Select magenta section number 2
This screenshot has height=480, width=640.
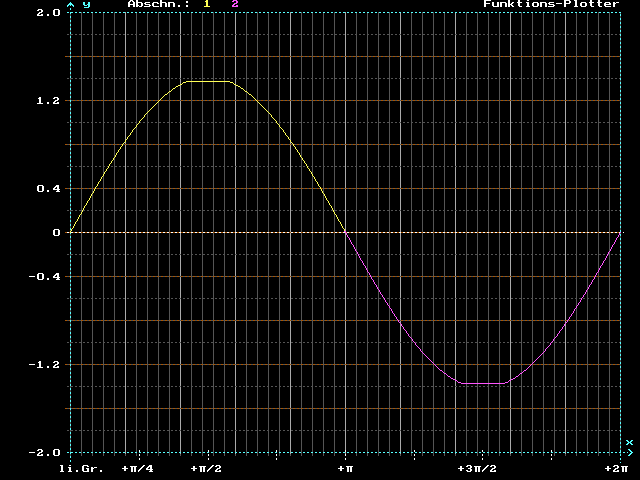pos(235,4)
